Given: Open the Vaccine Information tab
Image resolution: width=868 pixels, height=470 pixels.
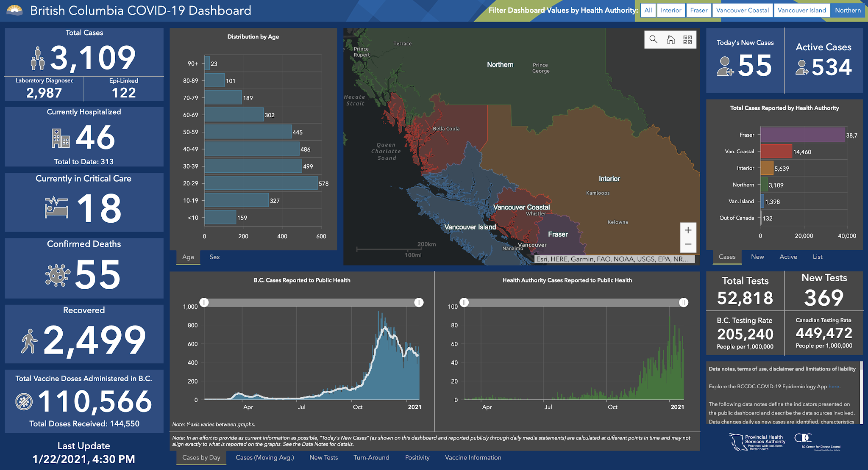Looking at the screenshot, I should point(473,458).
